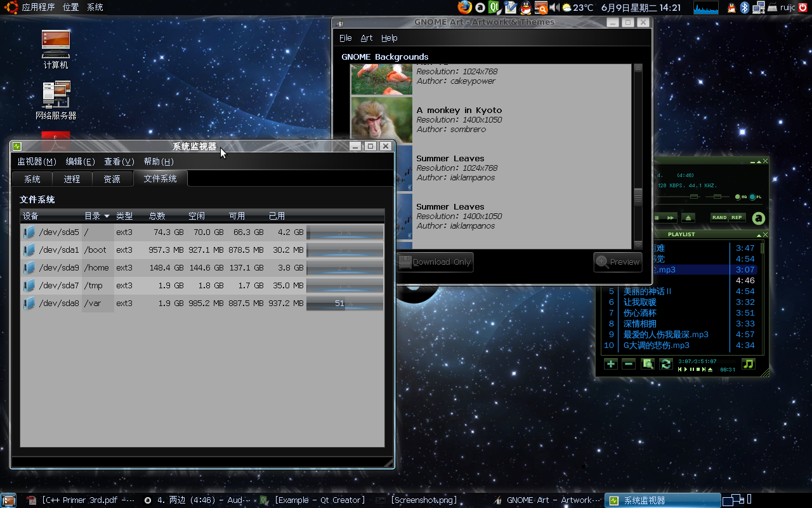Click the show desktop button in bottom panel

8,500
